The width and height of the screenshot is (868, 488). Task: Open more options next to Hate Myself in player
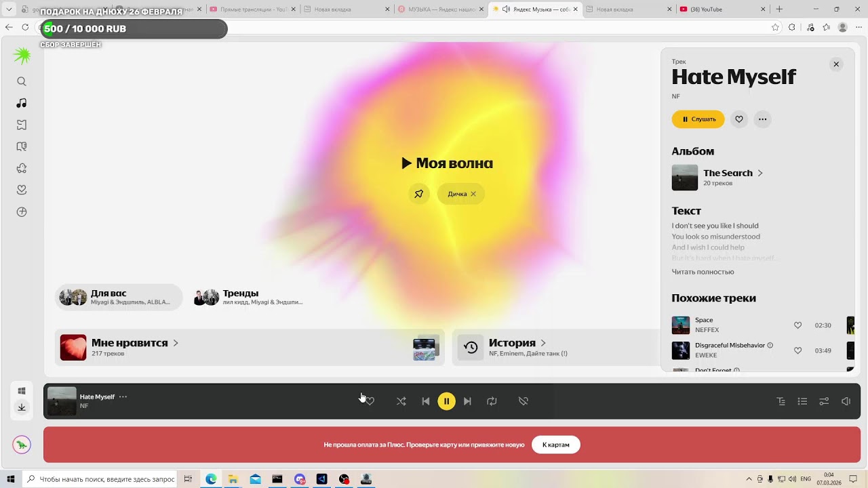tap(123, 396)
